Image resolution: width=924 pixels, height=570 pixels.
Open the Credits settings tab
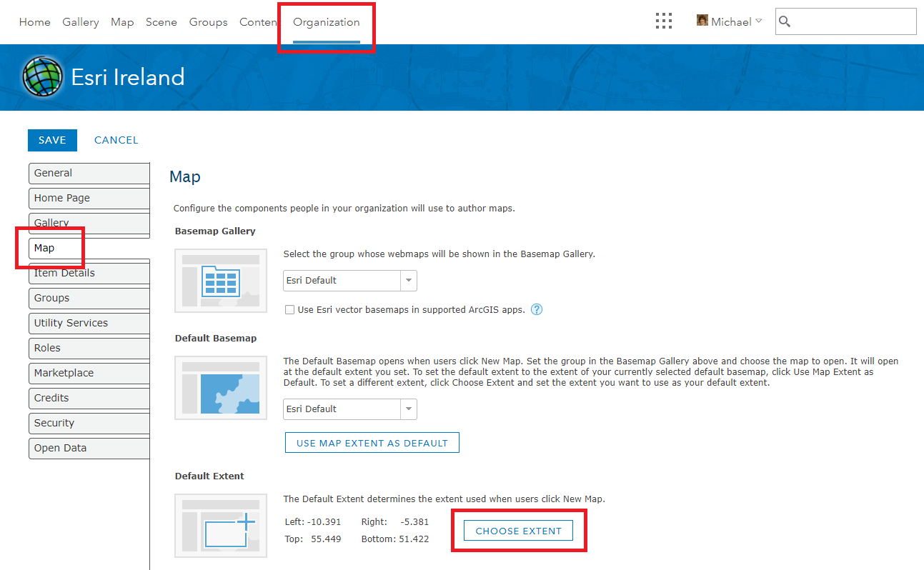89,399
